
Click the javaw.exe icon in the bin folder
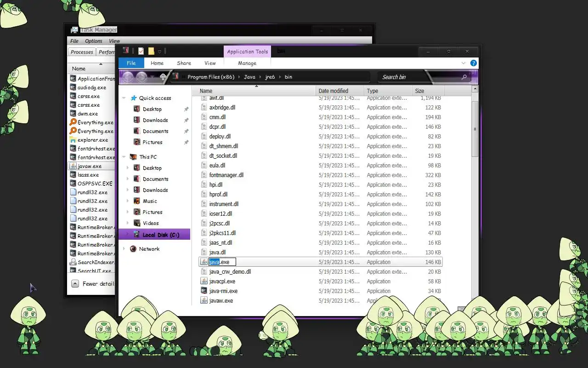tap(204, 300)
